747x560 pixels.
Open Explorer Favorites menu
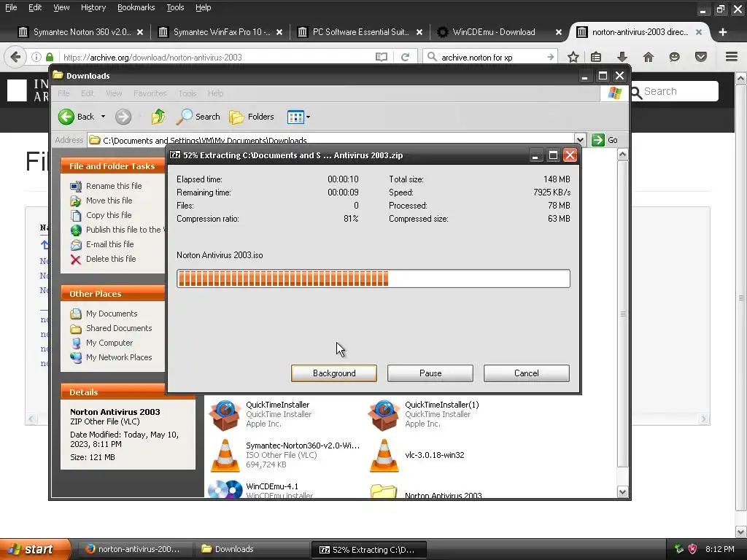coord(150,93)
